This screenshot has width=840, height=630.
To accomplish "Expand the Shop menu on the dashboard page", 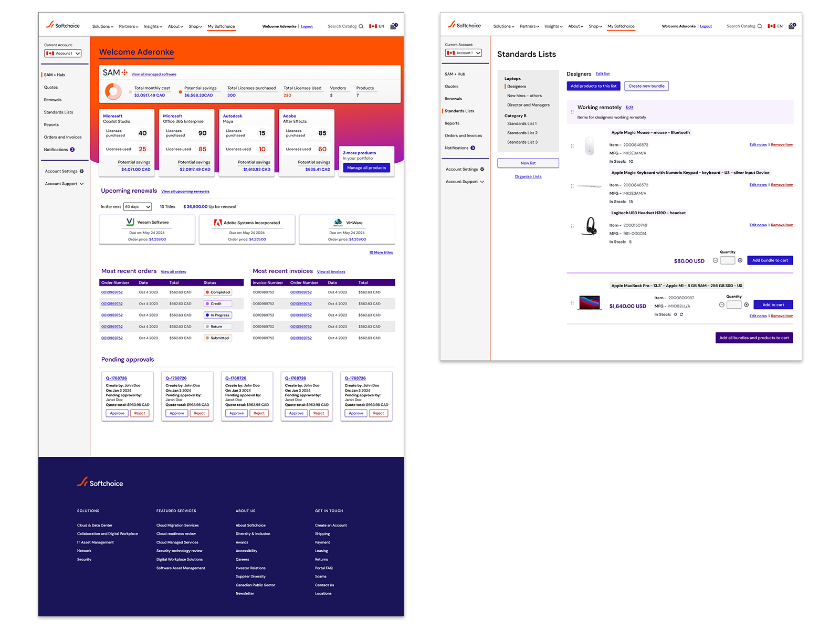I will [195, 26].
